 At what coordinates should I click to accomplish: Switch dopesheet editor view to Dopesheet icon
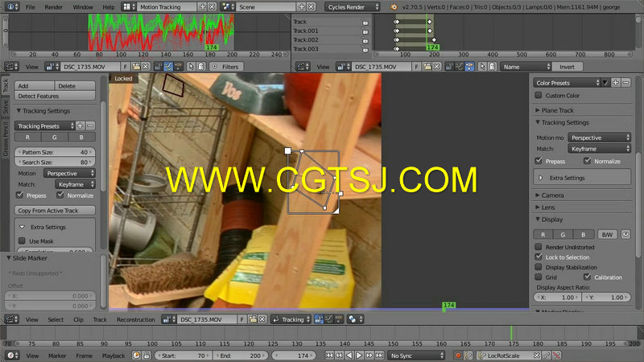tap(469, 67)
